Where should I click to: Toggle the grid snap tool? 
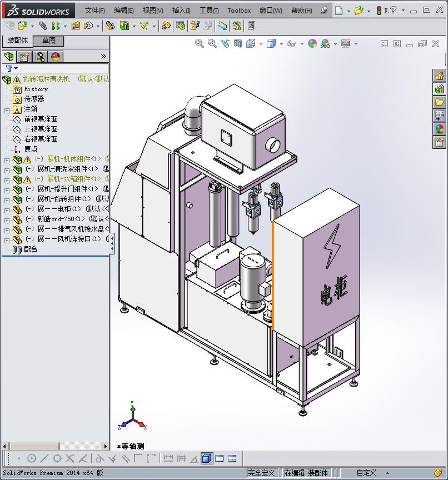(181, 458)
